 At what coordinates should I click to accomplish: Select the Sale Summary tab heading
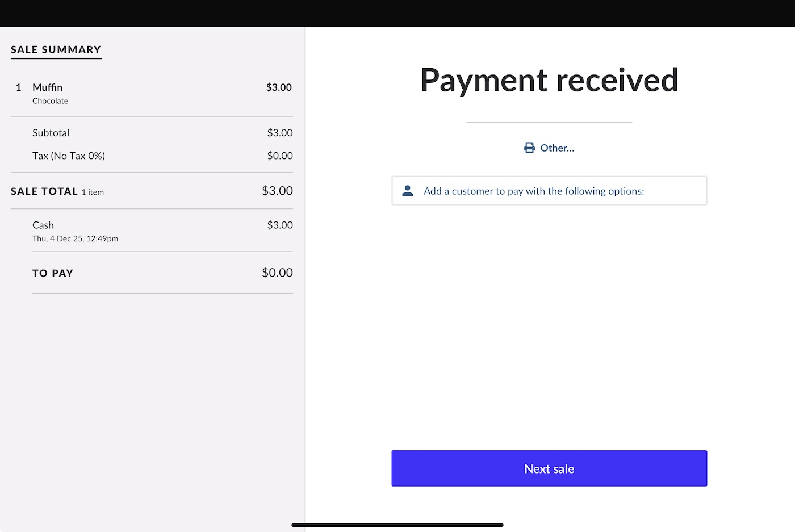point(56,49)
